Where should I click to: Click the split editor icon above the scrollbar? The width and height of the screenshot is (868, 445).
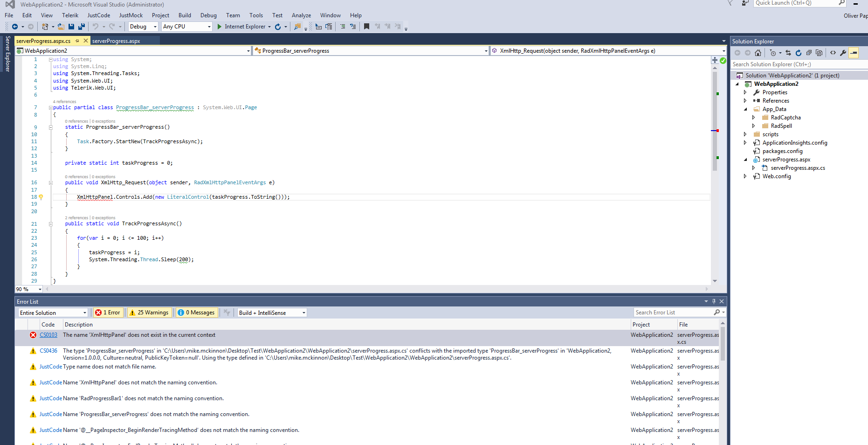pyautogui.click(x=715, y=60)
